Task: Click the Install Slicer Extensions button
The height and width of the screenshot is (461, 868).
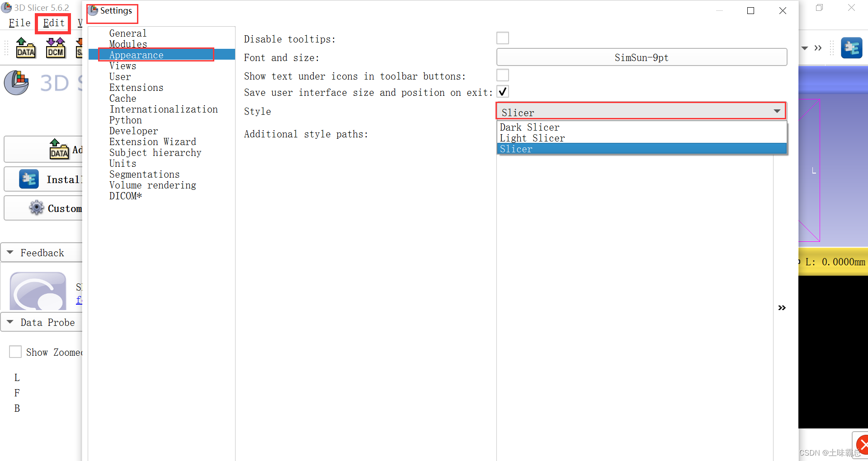Action: click(43, 179)
